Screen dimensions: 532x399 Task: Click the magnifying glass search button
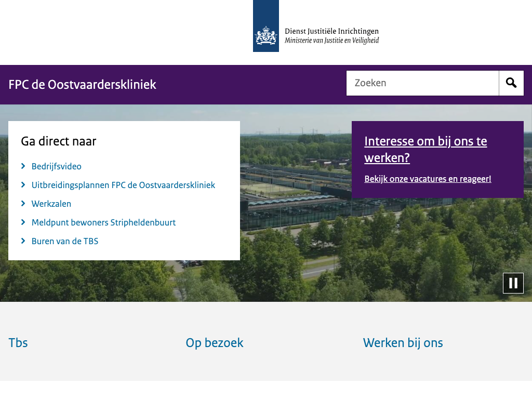(x=511, y=83)
